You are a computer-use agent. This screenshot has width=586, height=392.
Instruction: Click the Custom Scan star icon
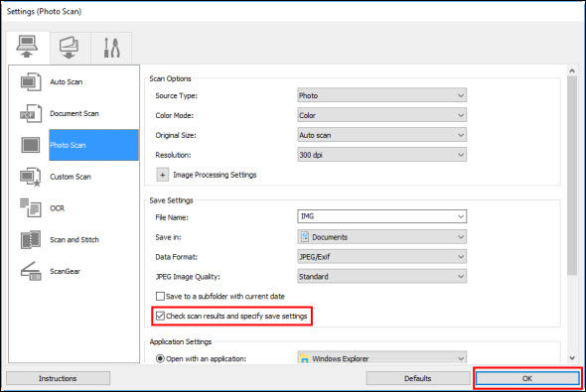31,177
